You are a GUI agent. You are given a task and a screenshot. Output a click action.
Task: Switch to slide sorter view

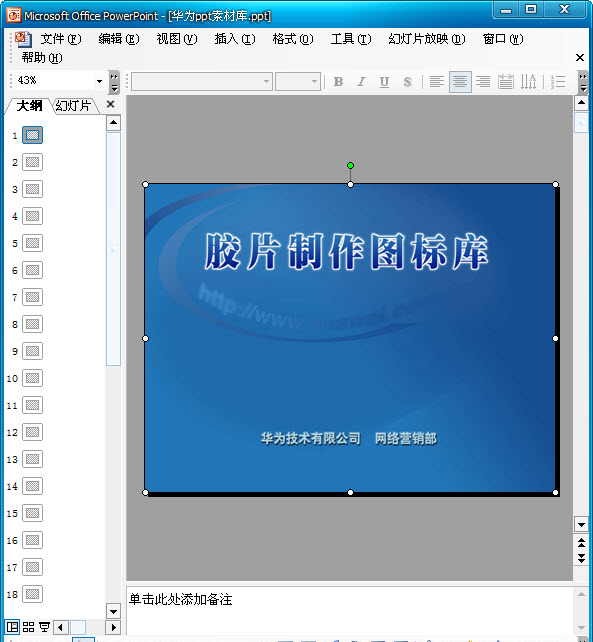pyautogui.click(x=28, y=627)
